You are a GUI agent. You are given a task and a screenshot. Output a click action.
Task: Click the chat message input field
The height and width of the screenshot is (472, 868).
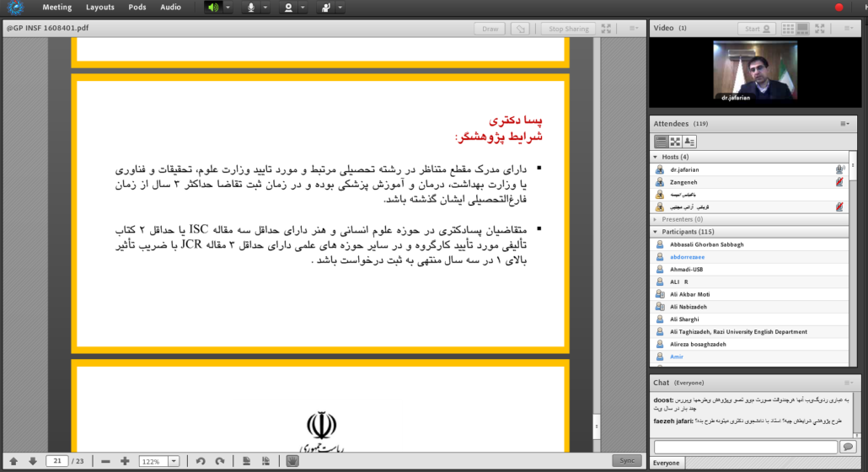coord(745,447)
